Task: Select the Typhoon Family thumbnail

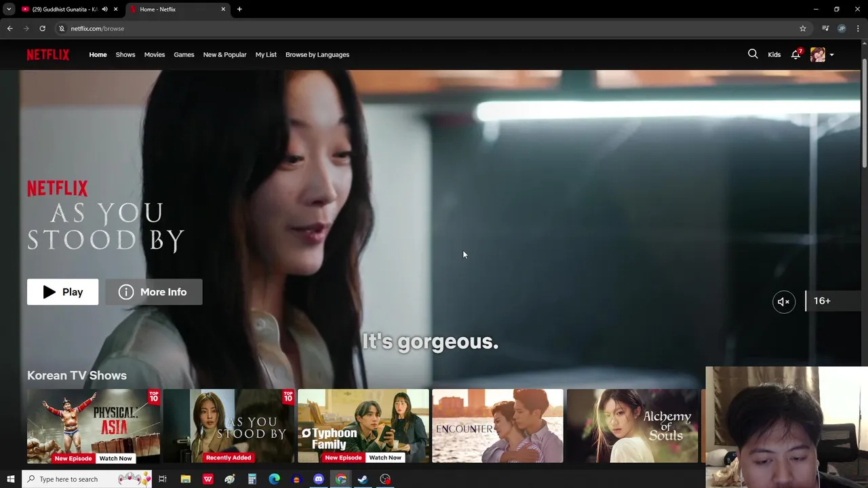Action: click(363, 426)
